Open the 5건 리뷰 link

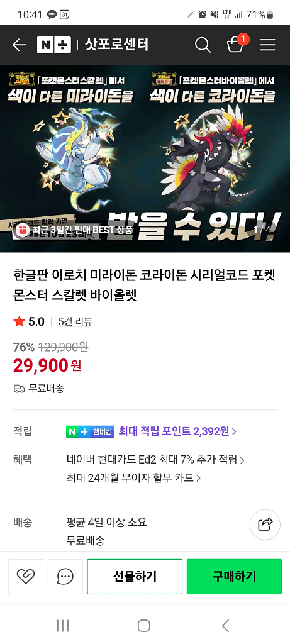(75, 321)
